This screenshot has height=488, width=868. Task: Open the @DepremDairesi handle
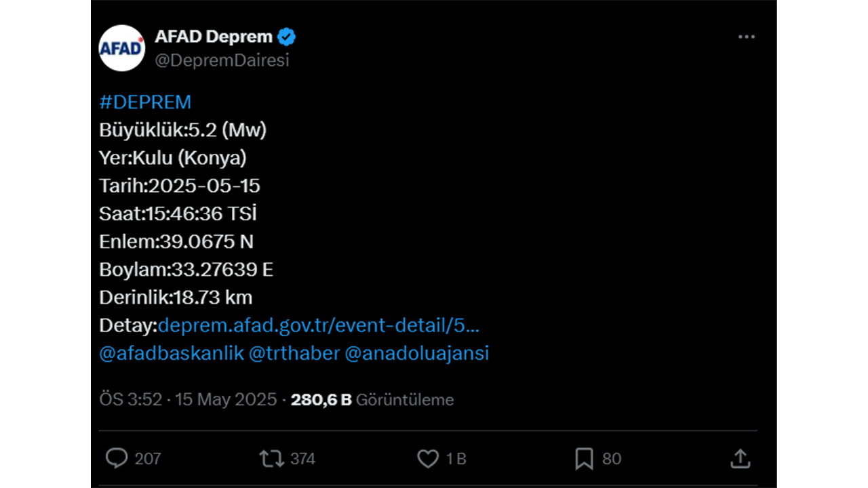(222, 60)
